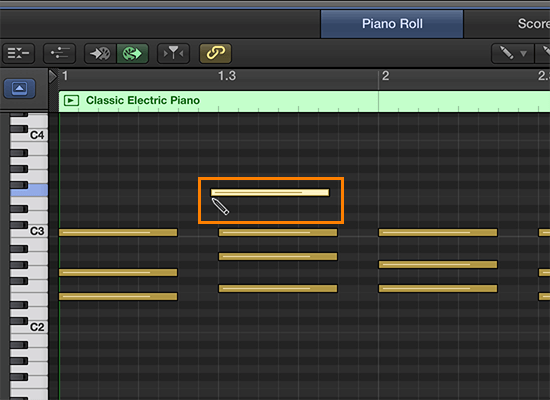Switch to the Score tab
550x400 pixels.
[533, 24]
